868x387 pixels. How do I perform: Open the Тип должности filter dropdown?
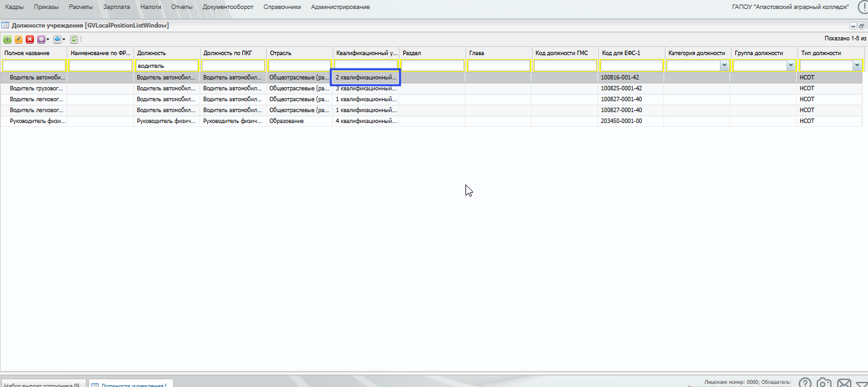click(857, 65)
